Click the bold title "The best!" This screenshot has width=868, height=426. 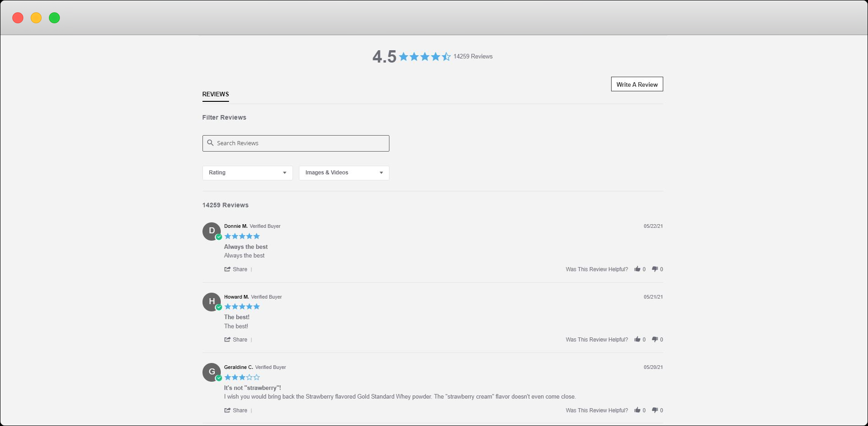(x=237, y=317)
